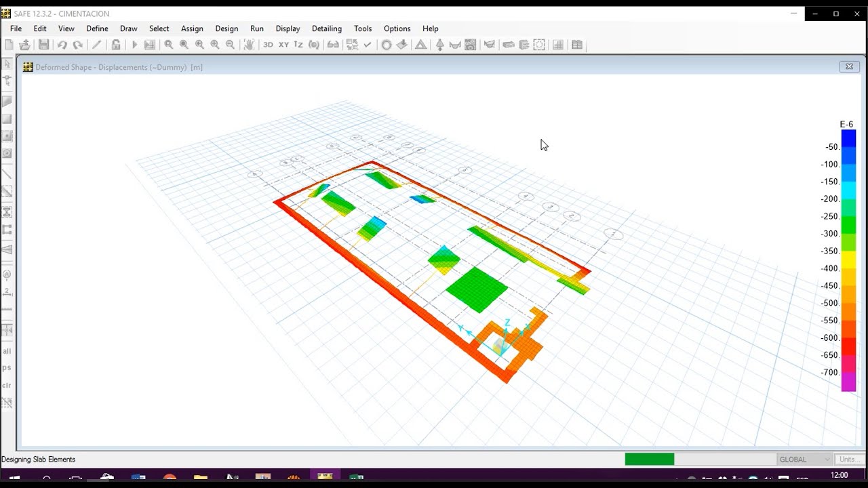
Task: Click the New Model toolbar icon
Action: pyautogui.click(x=9, y=45)
